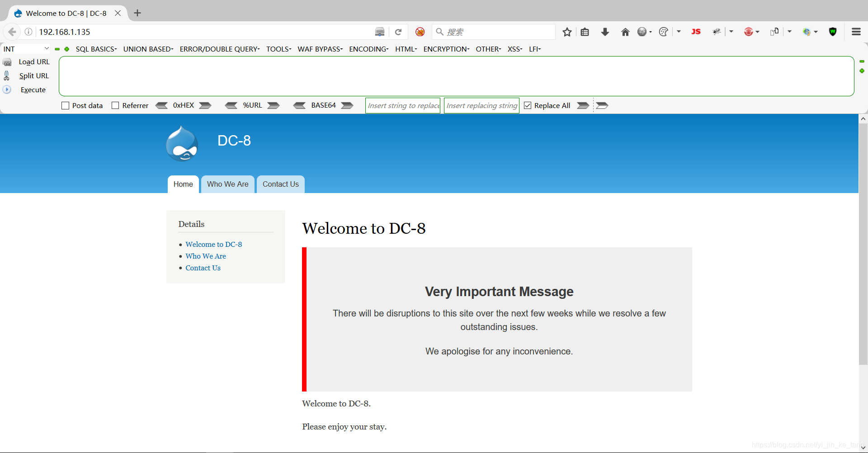Click the back navigation arrow
This screenshot has width=868, height=453.
point(12,32)
